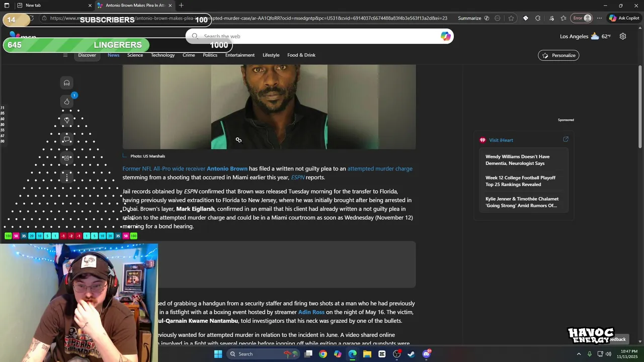The width and height of the screenshot is (644, 362).
Task: Open article comments icon
Action: [x=66, y=139]
